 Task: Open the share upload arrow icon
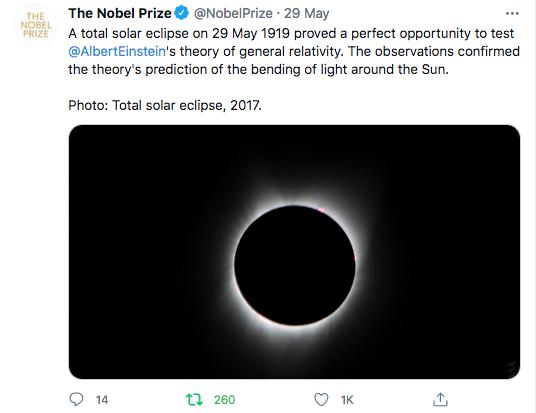[x=440, y=399]
